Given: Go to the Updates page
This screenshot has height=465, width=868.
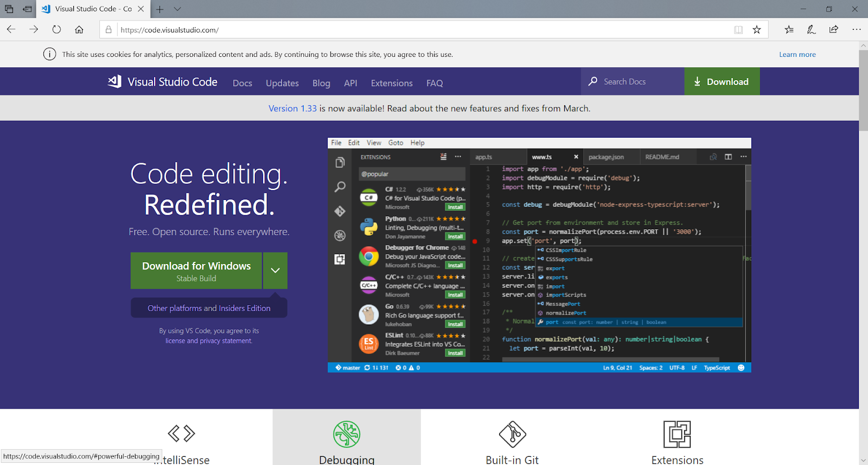Looking at the screenshot, I should pyautogui.click(x=282, y=83).
